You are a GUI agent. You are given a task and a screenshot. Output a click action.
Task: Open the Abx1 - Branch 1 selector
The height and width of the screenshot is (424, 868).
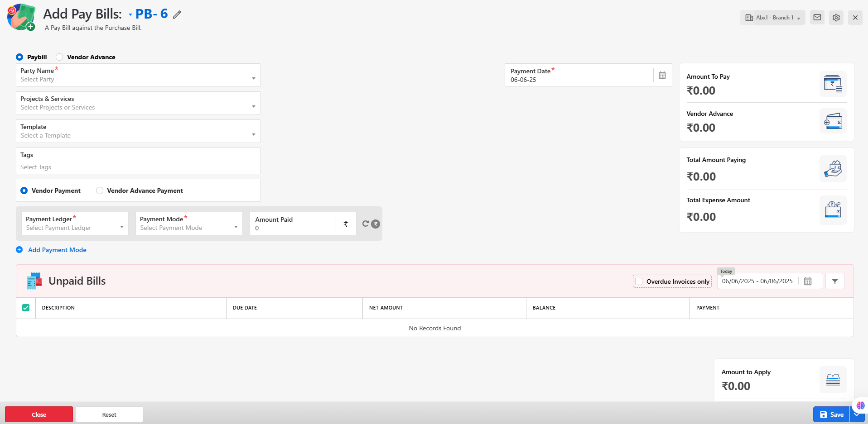click(x=772, y=18)
